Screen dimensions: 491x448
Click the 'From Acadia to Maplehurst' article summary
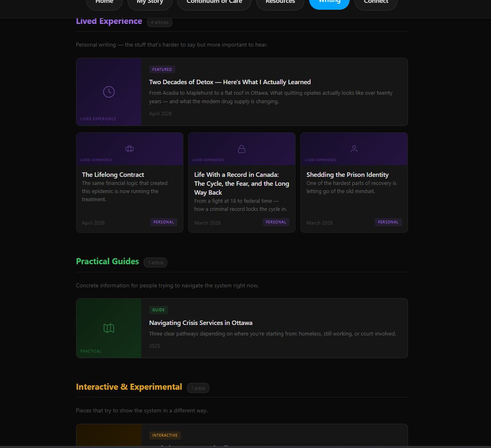(271, 97)
